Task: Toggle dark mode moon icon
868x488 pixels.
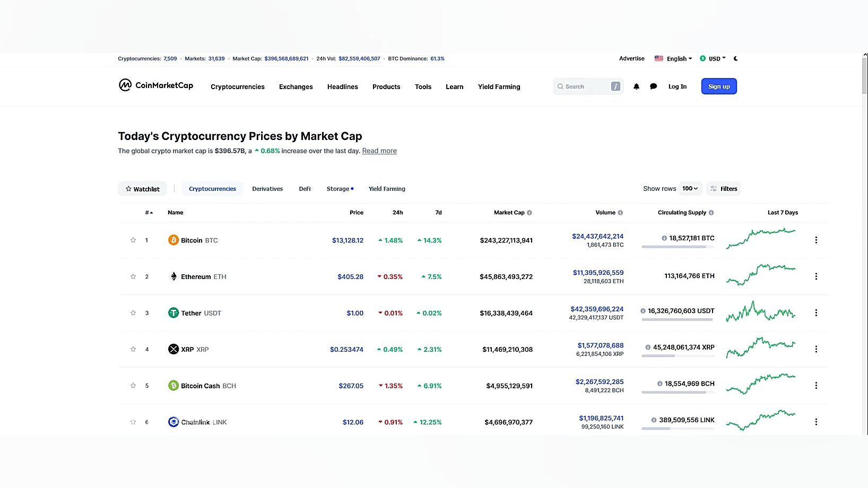Action: (736, 59)
